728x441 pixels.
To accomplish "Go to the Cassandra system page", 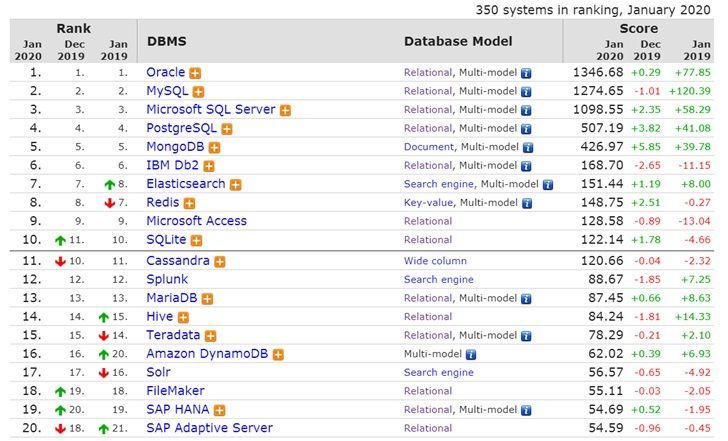I will 178,261.
